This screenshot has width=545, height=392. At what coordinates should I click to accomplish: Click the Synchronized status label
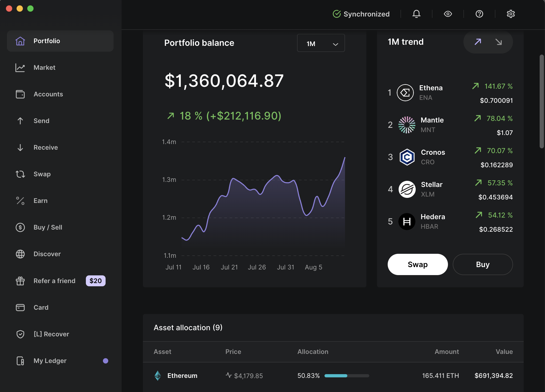[366, 14]
